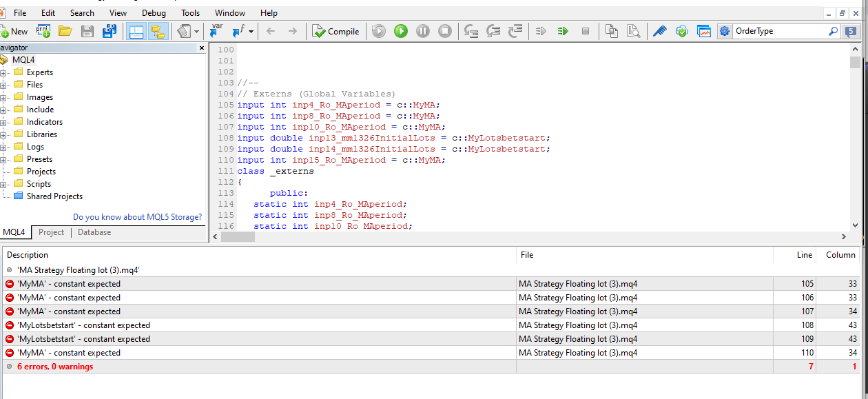The image size is (868, 399).
Task: Open the chat notifications badge showing 5
Action: (x=851, y=31)
